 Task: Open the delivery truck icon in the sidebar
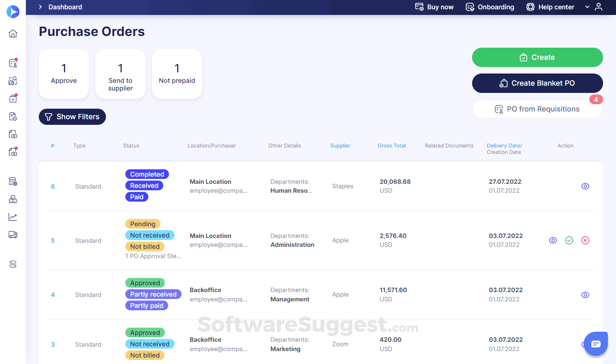point(13,234)
